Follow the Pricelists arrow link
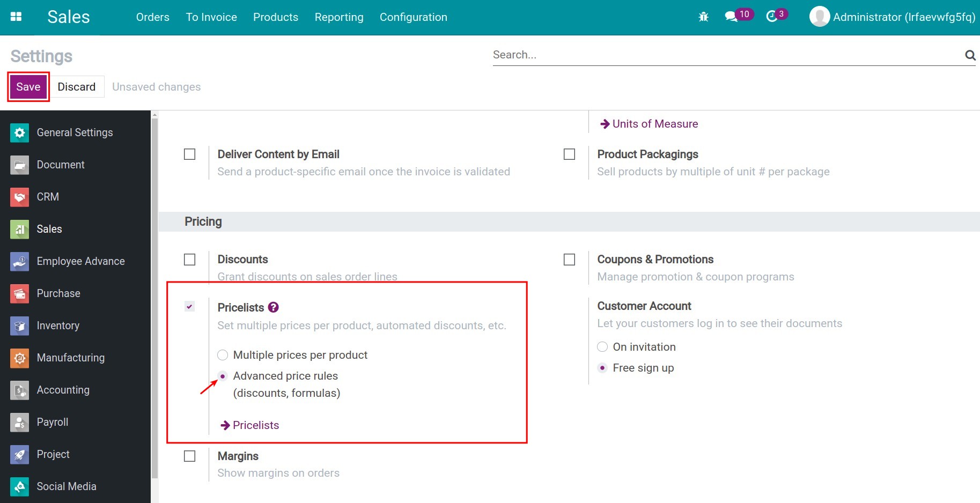The image size is (980, 503). tap(249, 425)
